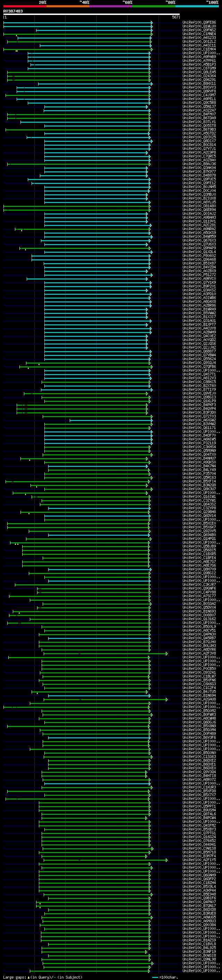Select hit label UniRef100_Q9C5R8
Screen dimensions: 222x980
(199, 103)
